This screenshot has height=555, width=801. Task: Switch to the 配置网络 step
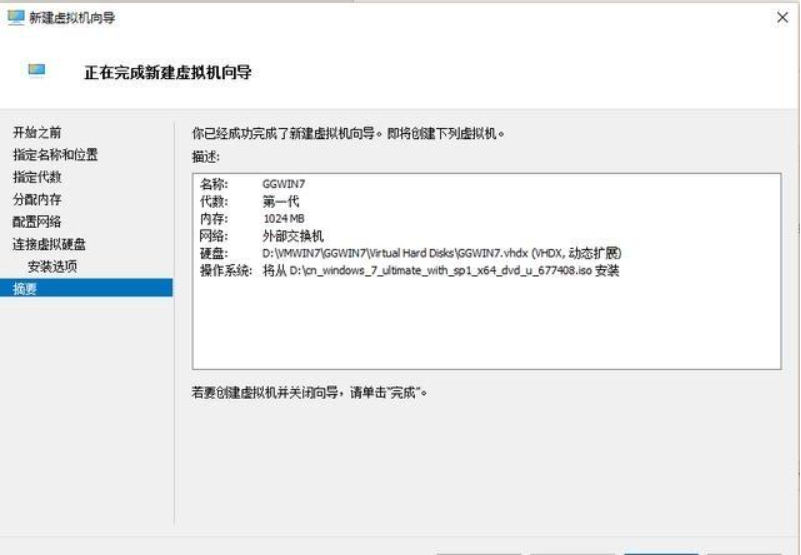[x=37, y=221]
